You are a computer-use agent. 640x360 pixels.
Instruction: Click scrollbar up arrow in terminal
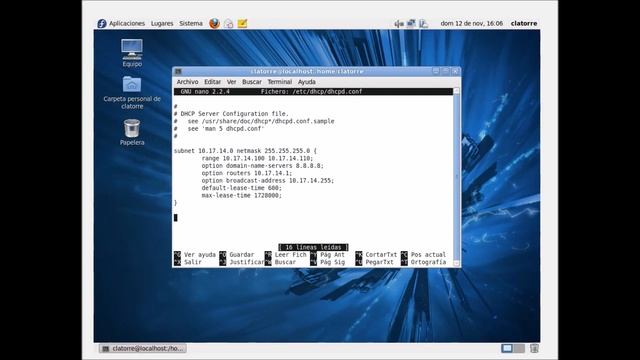point(456,91)
